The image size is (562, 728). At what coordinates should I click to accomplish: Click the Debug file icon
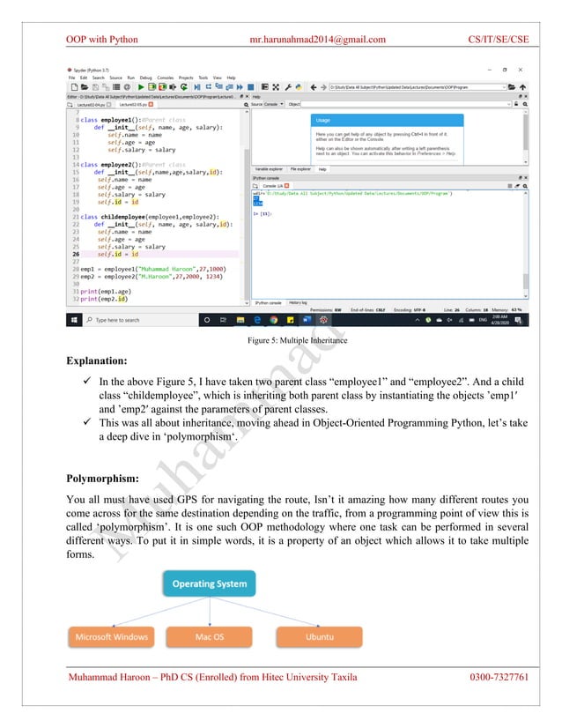196,87
